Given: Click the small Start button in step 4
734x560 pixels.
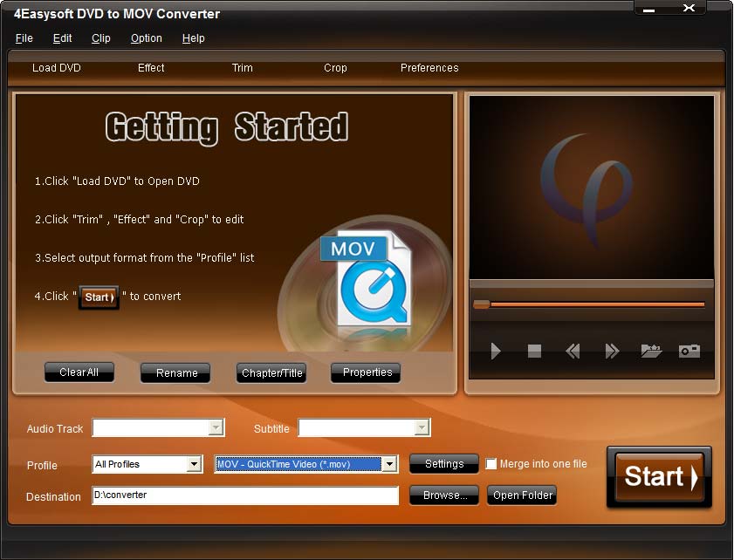Looking at the screenshot, I should click(99, 297).
